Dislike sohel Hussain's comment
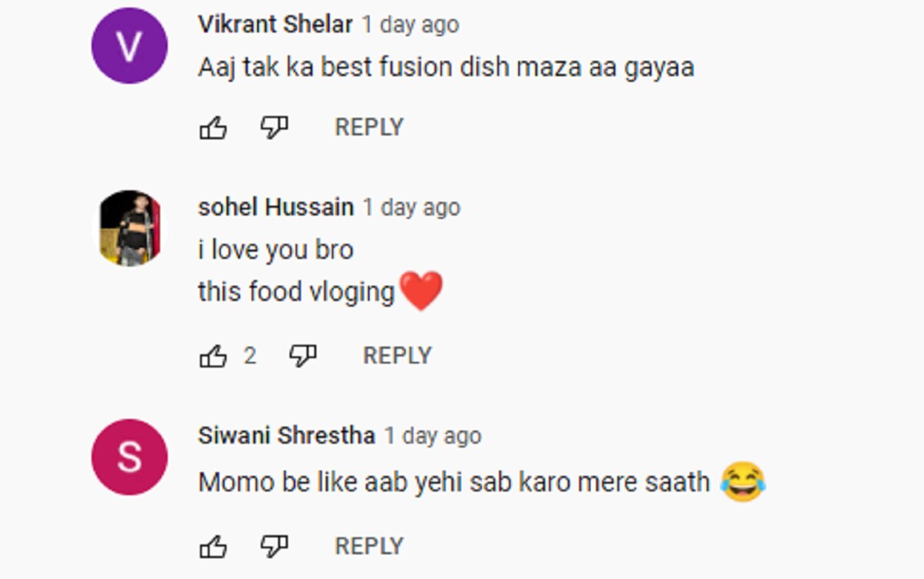The height and width of the screenshot is (579, 924). [303, 356]
